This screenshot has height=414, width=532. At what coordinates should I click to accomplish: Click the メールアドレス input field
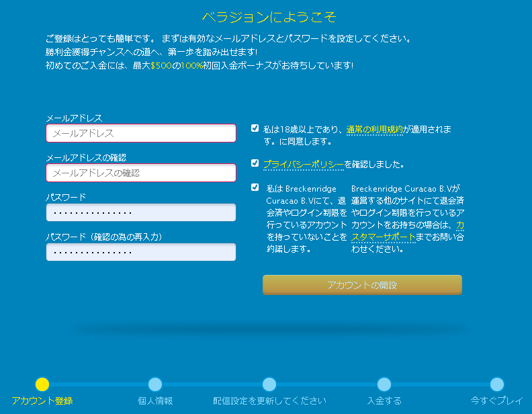tap(141, 133)
